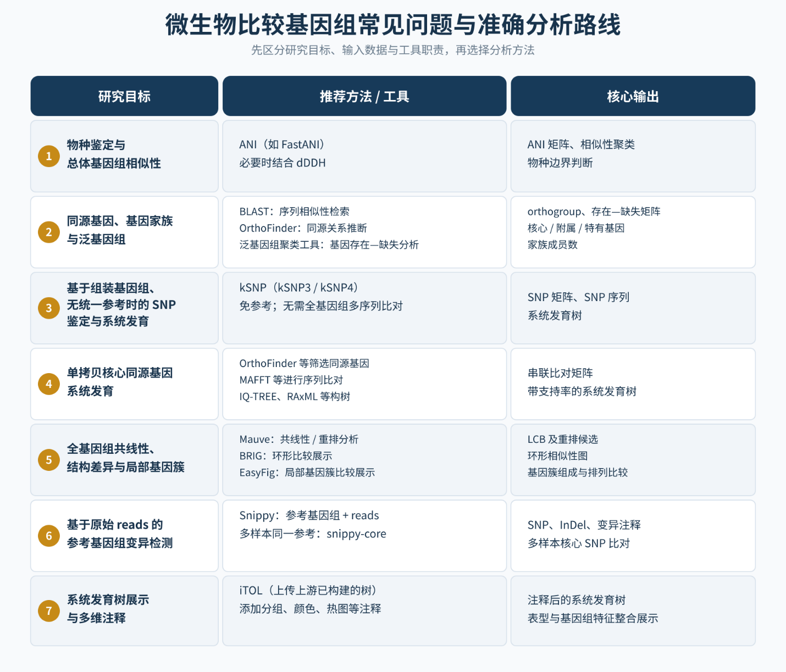Select the 核心输出 column header
This screenshot has width=786, height=672.
(x=633, y=96)
